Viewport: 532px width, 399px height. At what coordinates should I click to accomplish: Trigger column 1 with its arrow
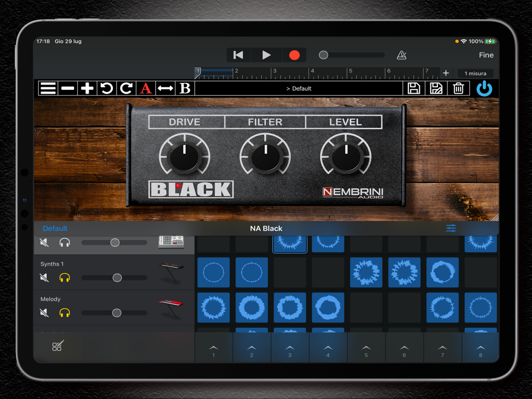pyautogui.click(x=213, y=348)
